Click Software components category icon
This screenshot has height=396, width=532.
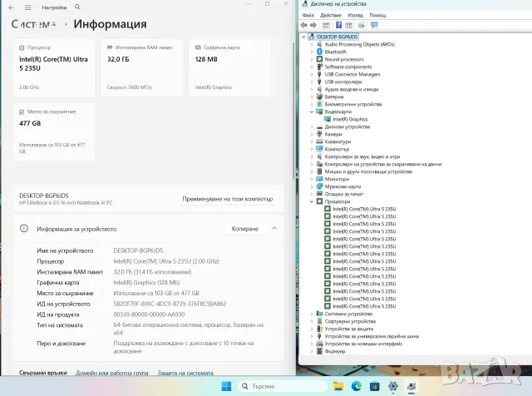pyautogui.click(x=319, y=67)
